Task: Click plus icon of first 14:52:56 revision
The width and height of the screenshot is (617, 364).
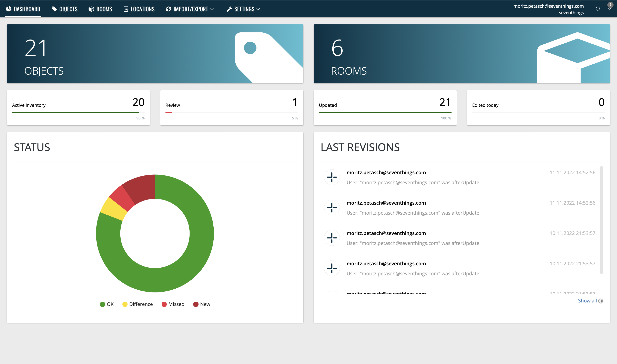Action: 332,177
